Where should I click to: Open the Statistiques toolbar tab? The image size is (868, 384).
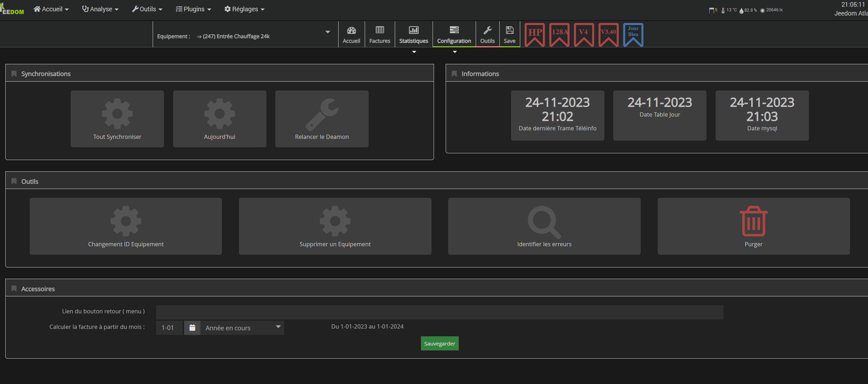click(x=414, y=34)
